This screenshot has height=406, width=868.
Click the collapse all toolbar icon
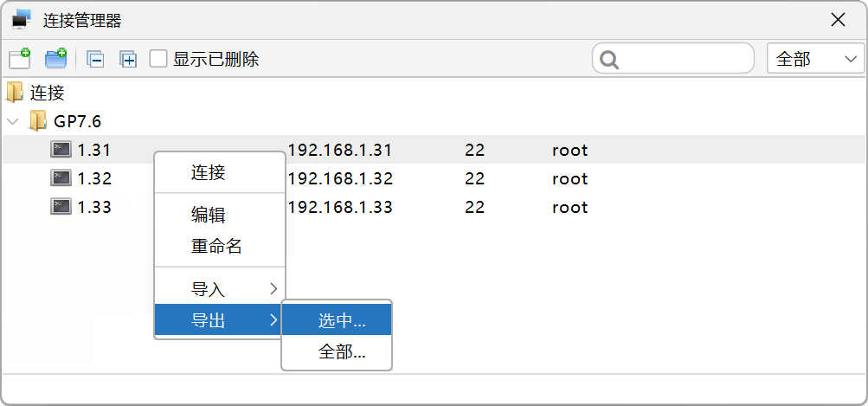pos(95,60)
